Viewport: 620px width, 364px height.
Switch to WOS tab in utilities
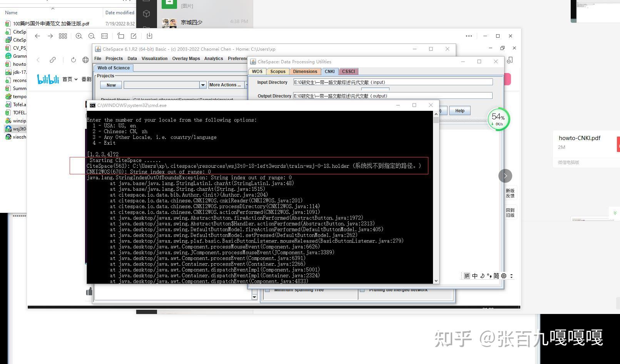click(257, 72)
